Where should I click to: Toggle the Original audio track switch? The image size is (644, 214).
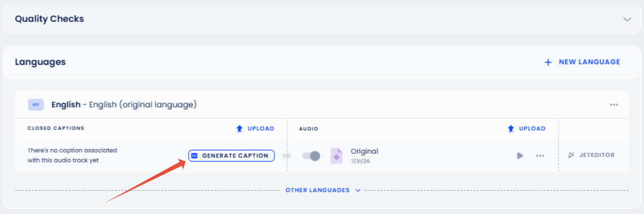coord(311,156)
